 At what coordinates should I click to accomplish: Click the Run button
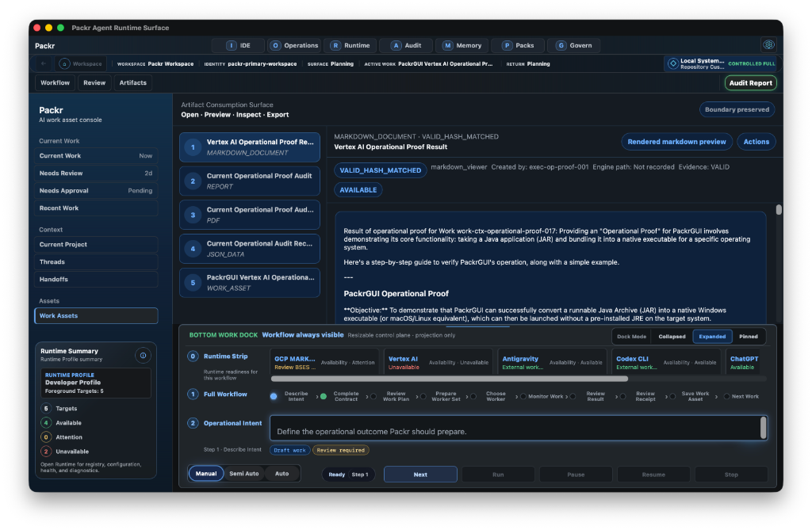tap(498, 474)
